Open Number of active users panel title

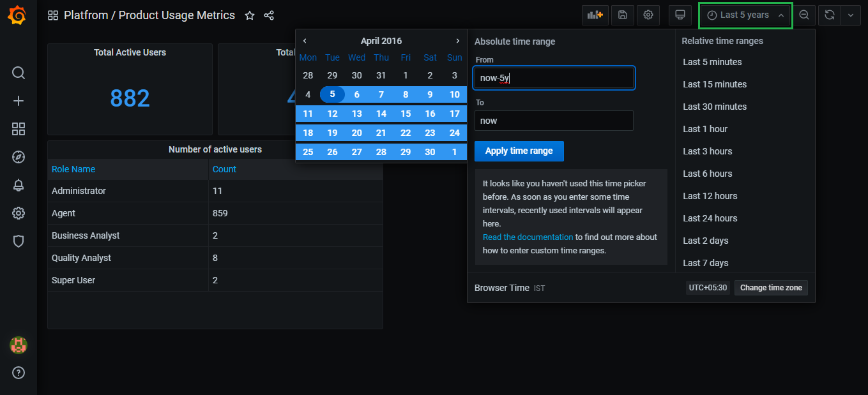coord(215,149)
